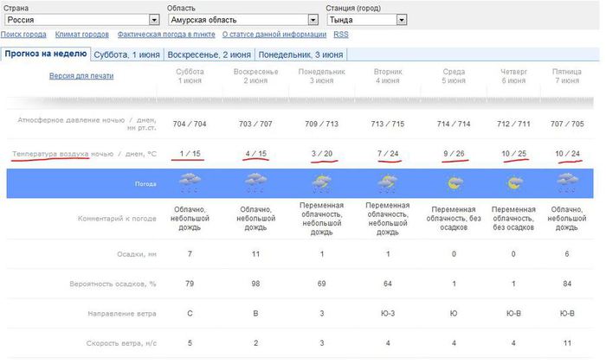Switch to Воскресенье, 2 июня tab
This screenshot has height=364, width=606.
point(210,54)
